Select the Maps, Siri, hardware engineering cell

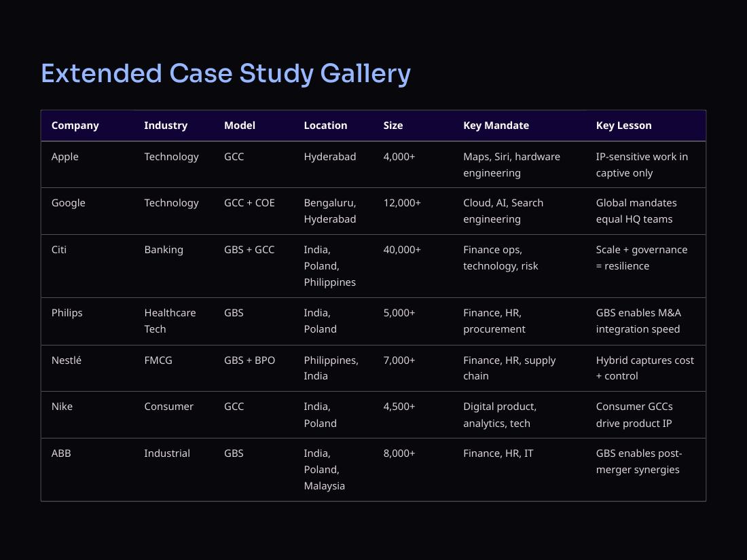[511, 165]
